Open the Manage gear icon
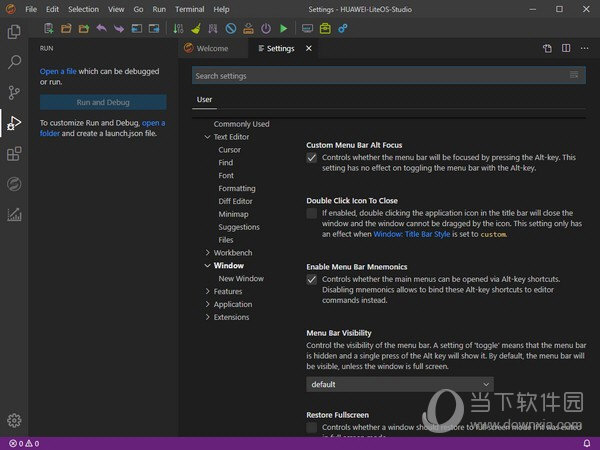Image resolution: width=600 pixels, height=450 pixels. pos(14,420)
